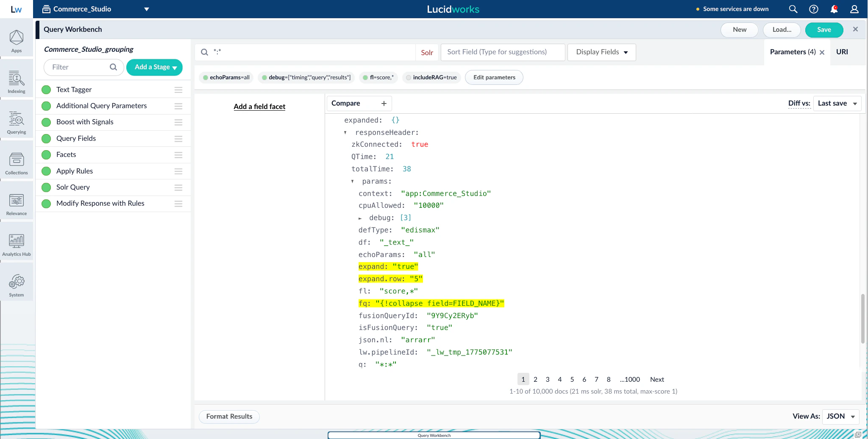The height and width of the screenshot is (439, 868).
Task: Select the Collections sidebar icon
Action: tap(17, 163)
